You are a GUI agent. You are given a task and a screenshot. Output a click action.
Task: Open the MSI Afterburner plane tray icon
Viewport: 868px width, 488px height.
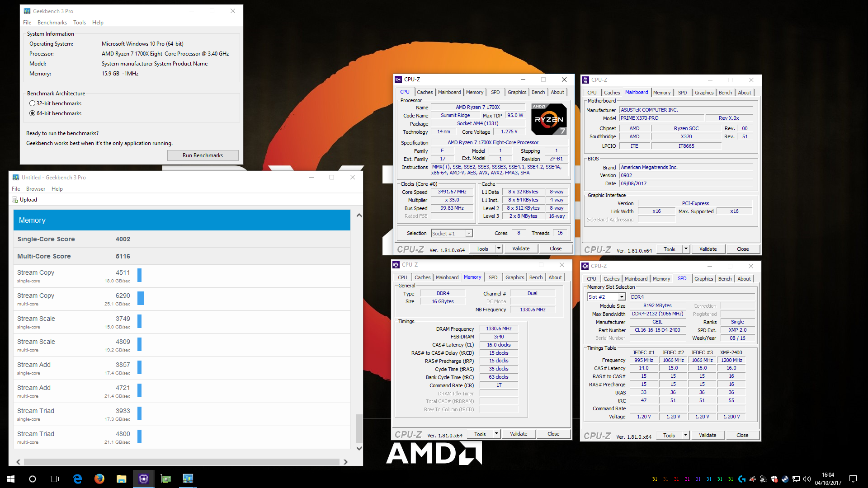[x=752, y=479]
